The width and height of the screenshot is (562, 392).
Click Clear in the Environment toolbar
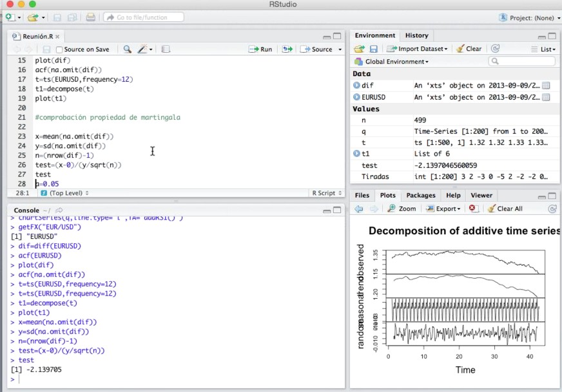pyautogui.click(x=469, y=49)
